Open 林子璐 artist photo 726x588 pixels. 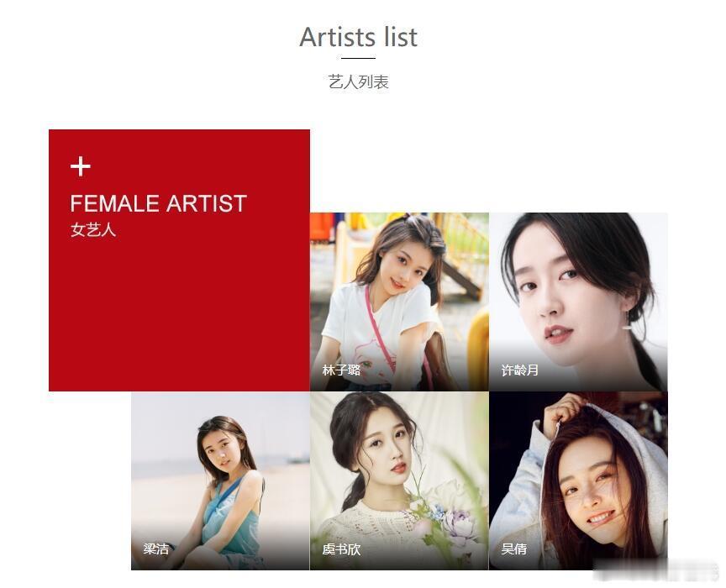tap(399, 302)
